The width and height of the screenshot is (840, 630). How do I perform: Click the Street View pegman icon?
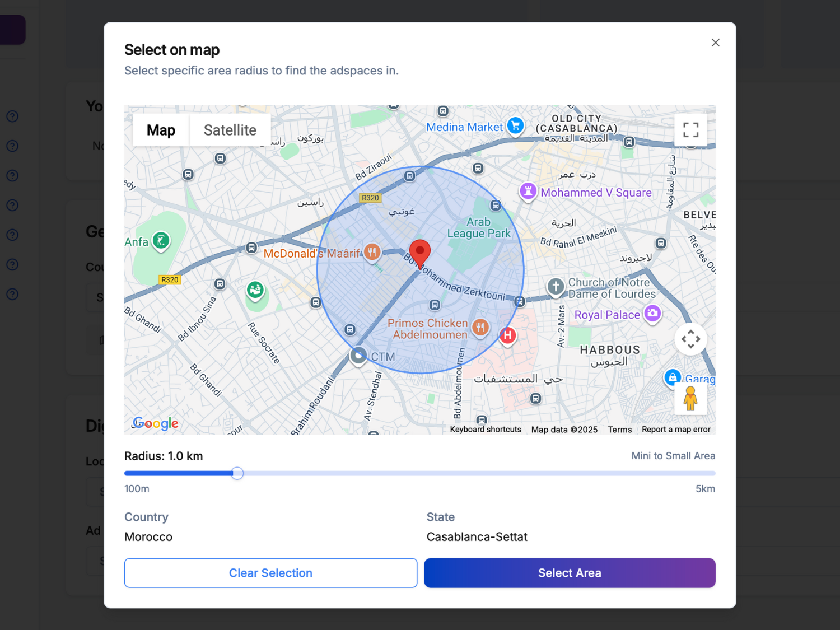[690, 399]
